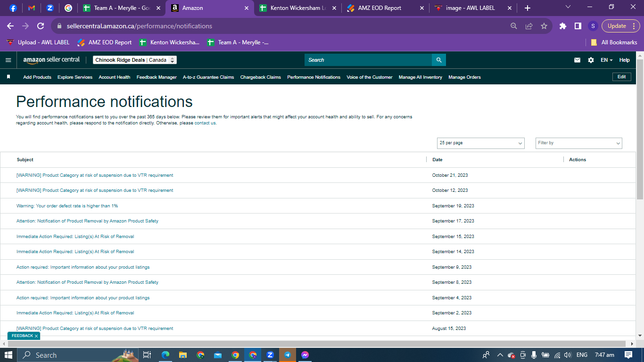The height and width of the screenshot is (362, 644).
Task: Open the Seller Central hamburger menu
Action: pyautogui.click(x=8, y=60)
